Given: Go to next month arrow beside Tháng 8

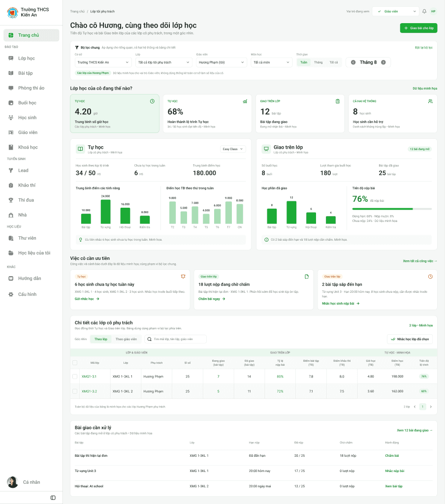Looking at the screenshot, I should (x=383, y=63).
